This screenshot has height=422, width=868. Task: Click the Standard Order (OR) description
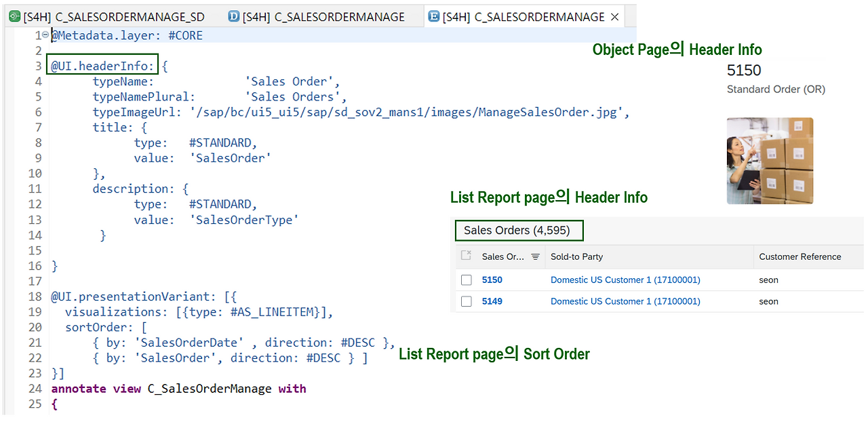(776, 90)
